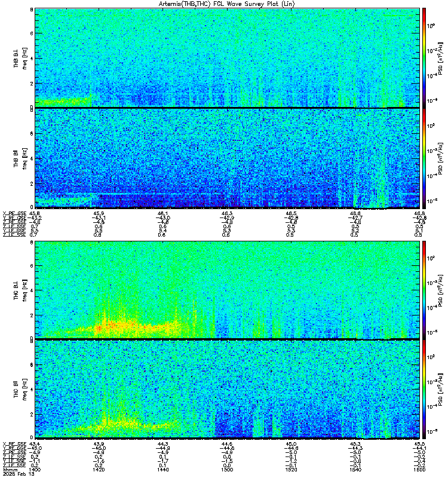
Task: Click the '1420' time tick label
Action: click(x=99, y=470)
